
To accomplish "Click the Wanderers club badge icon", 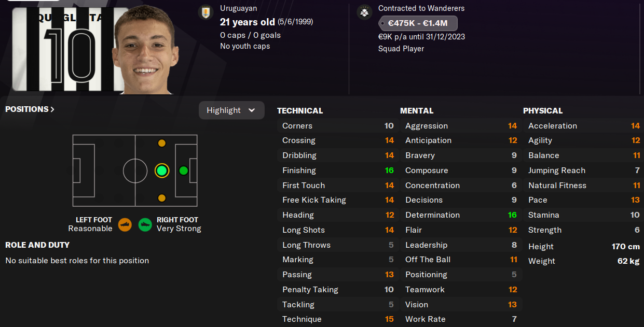I will pos(364,12).
